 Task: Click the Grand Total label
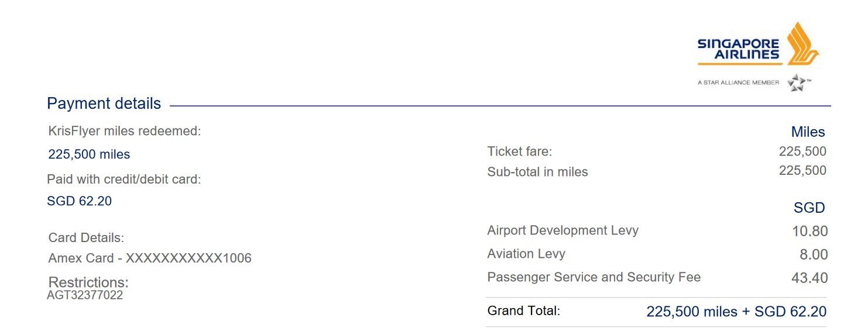[x=523, y=311]
